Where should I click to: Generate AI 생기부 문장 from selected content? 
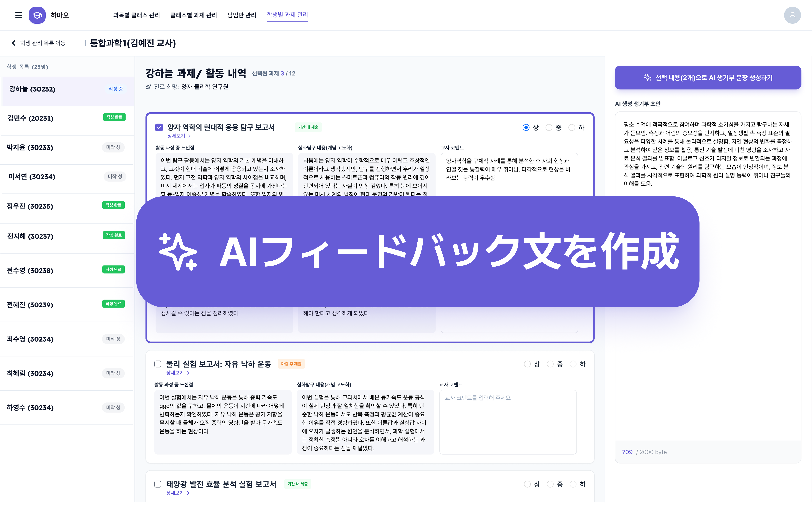point(708,78)
